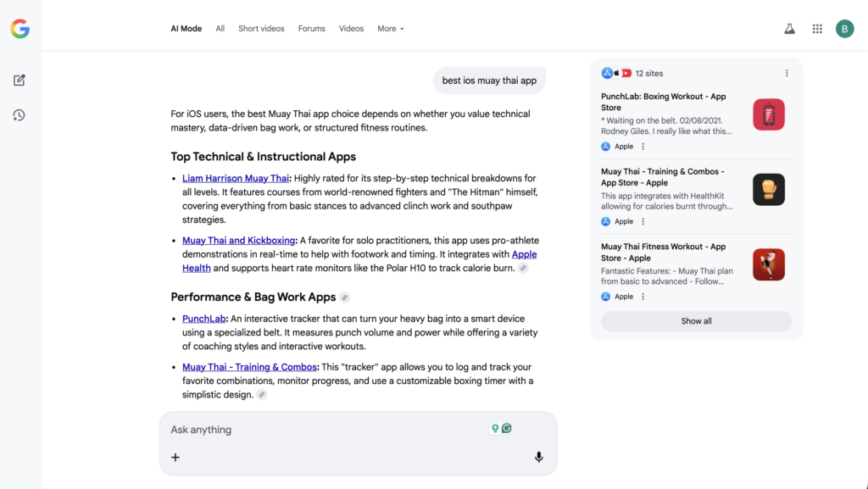Click the Google G logo
Image resolution: width=868 pixels, height=489 pixels.
(x=19, y=26)
